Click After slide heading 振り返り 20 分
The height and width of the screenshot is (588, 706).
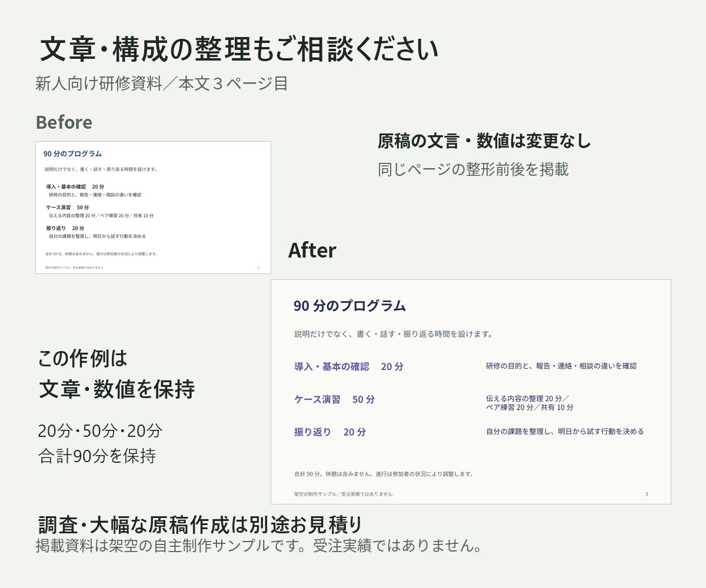(x=330, y=432)
